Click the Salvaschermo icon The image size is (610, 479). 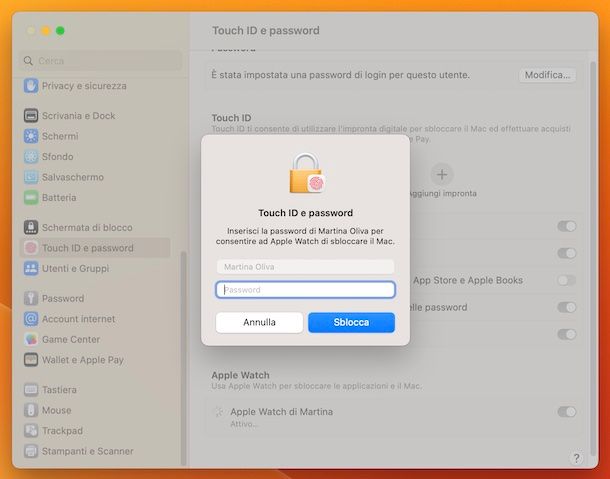pos(31,177)
